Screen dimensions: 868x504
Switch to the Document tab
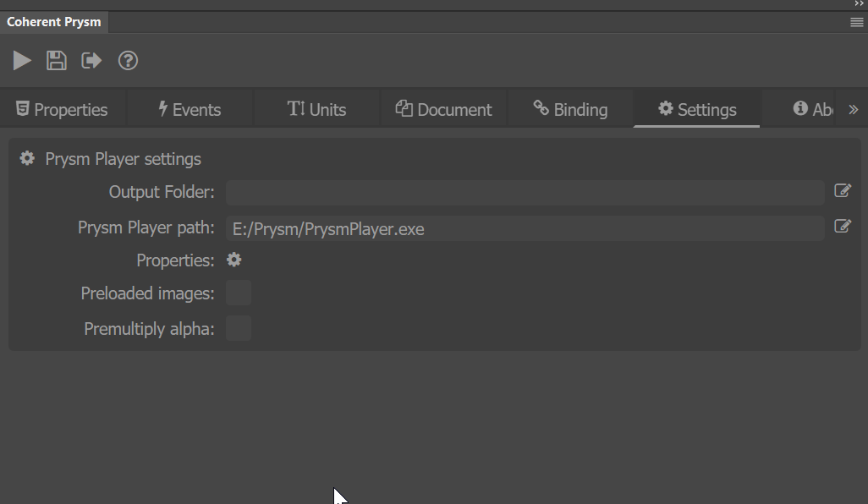(443, 110)
